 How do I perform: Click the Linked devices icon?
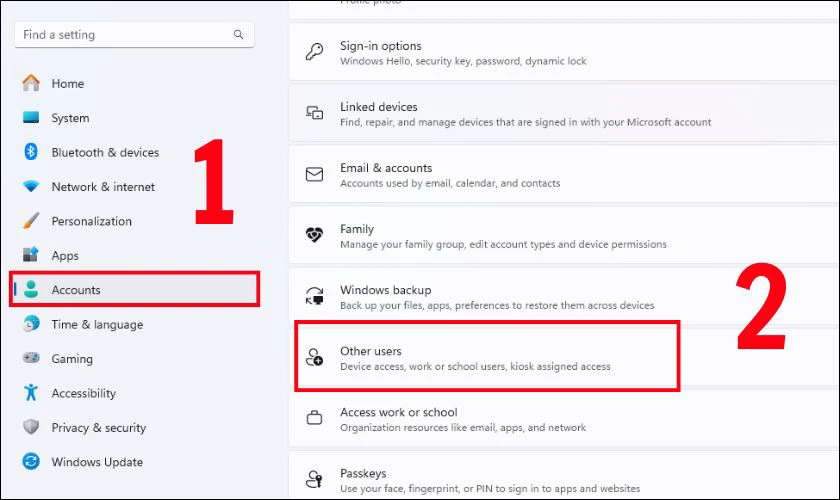(x=314, y=113)
